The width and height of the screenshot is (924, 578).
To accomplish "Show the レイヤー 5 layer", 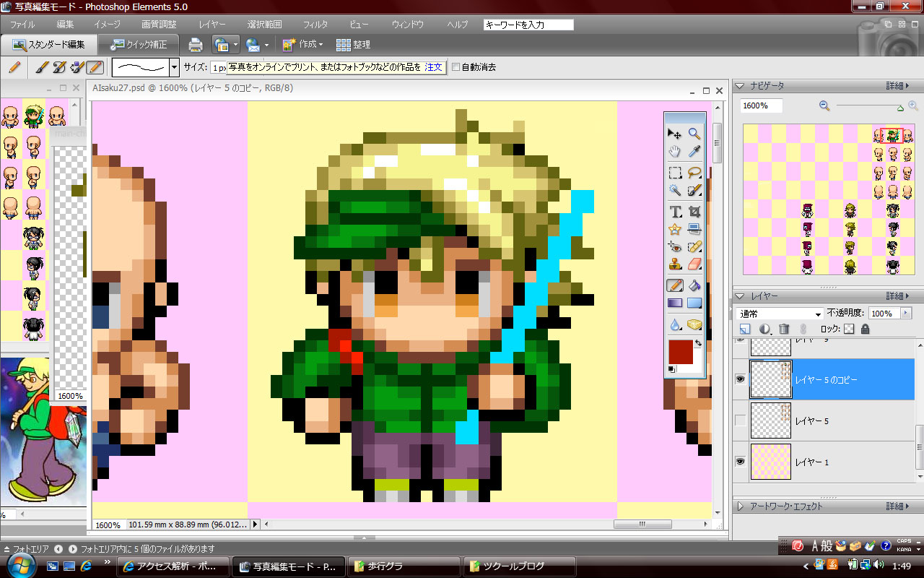I will (x=740, y=420).
